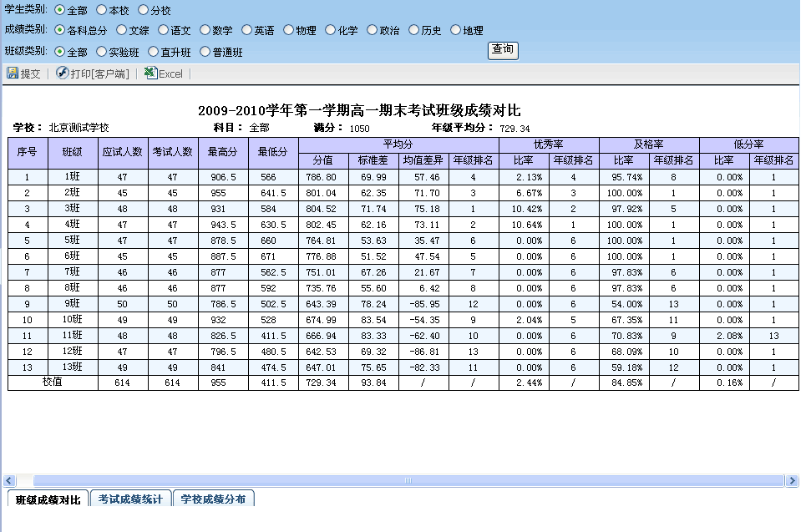
Task: Click the horizontal scrollbar thumb
Action: [x=408, y=481]
